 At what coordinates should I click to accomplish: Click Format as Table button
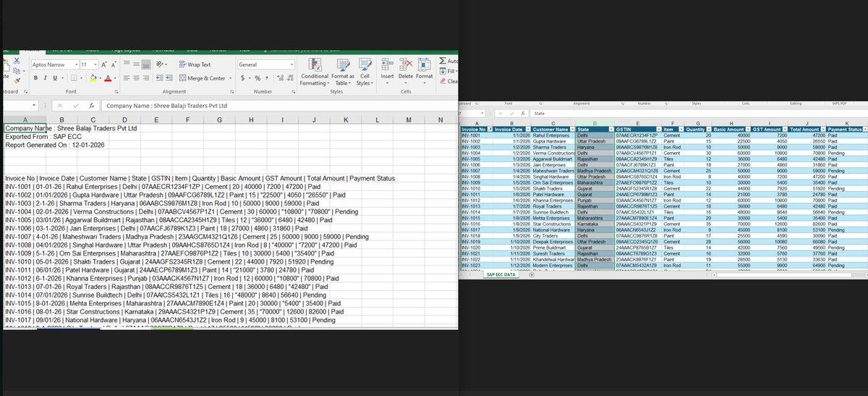[343, 72]
